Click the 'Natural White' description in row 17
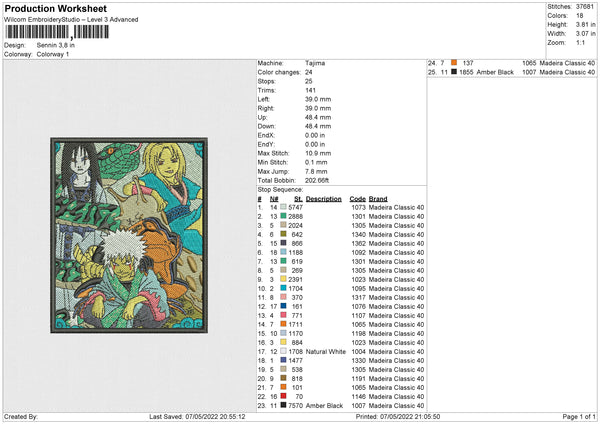Image resolution: width=600 pixels, height=424 pixels. (x=326, y=352)
